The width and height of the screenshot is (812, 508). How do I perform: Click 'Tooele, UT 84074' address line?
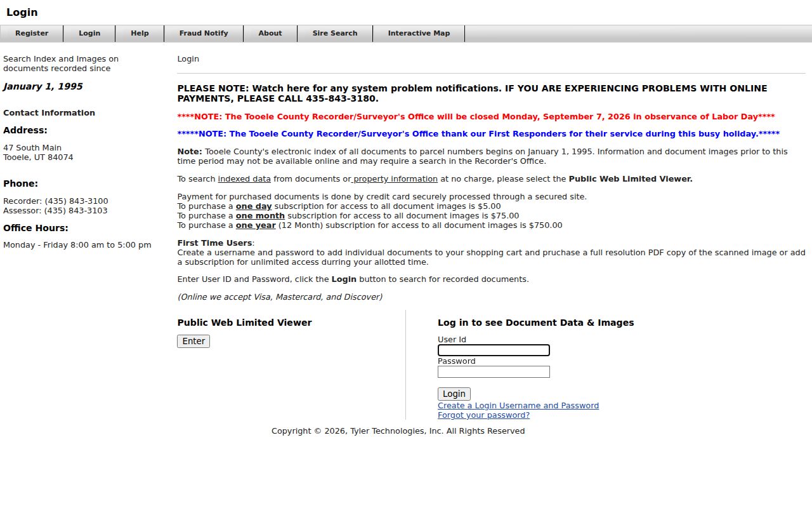[x=38, y=157]
